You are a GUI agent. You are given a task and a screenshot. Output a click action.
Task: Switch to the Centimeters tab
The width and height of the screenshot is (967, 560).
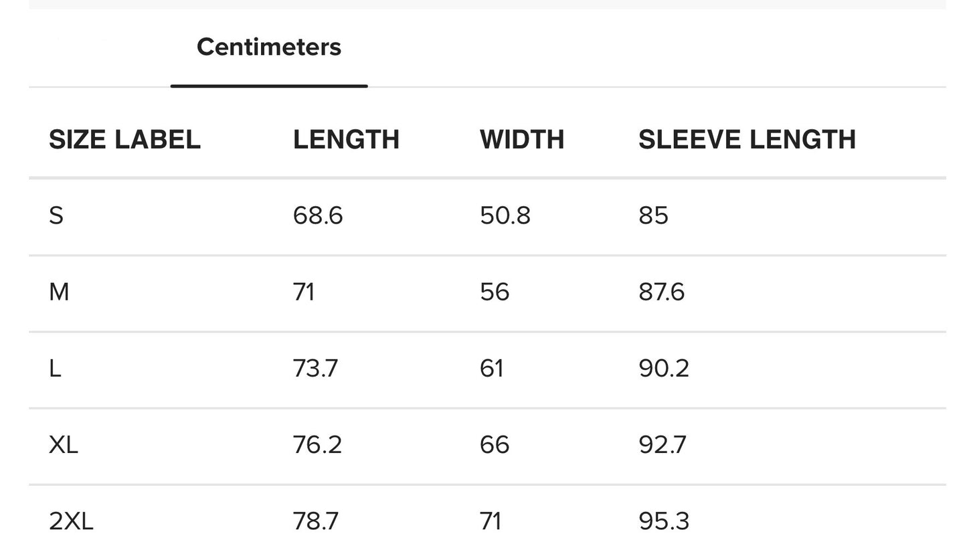point(269,48)
